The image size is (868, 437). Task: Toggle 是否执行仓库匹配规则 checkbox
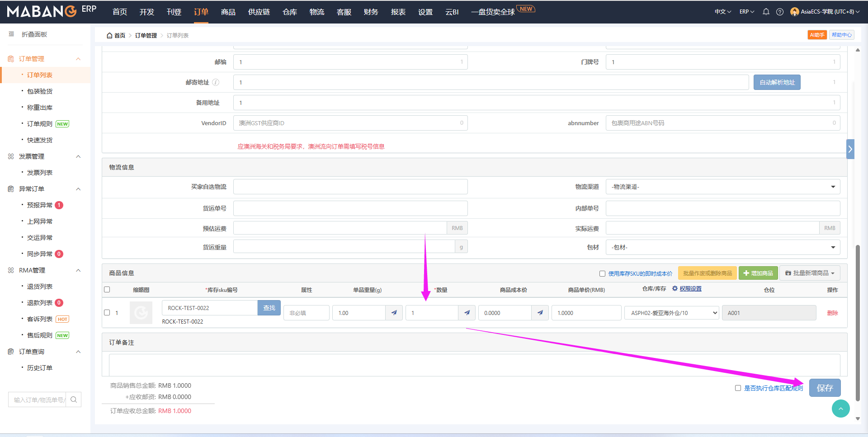point(738,388)
